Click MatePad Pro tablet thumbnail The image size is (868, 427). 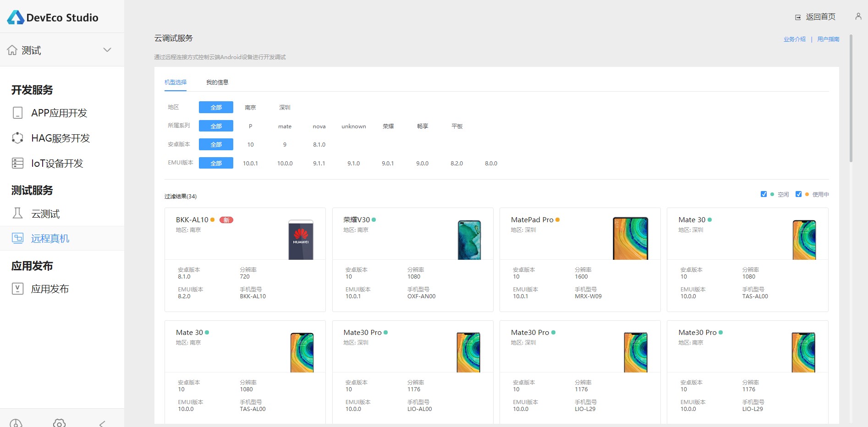(631, 238)
